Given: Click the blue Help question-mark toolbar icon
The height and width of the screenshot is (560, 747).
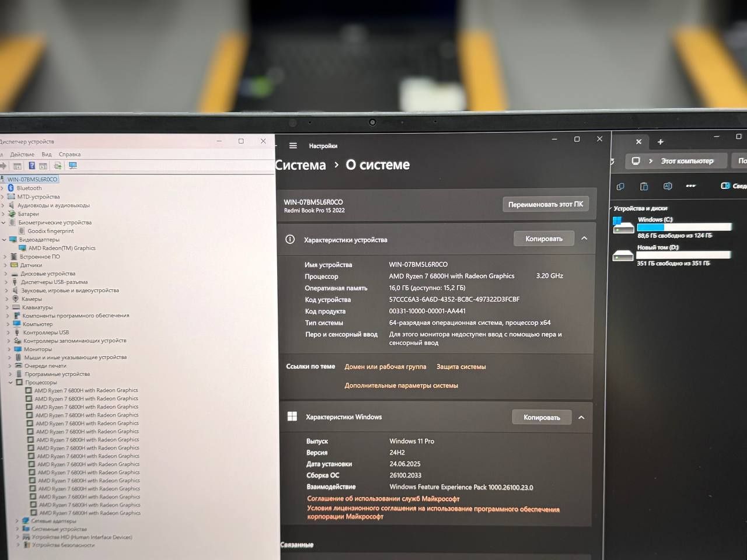Looking at the screenshot, I should [x=32, y=166].
